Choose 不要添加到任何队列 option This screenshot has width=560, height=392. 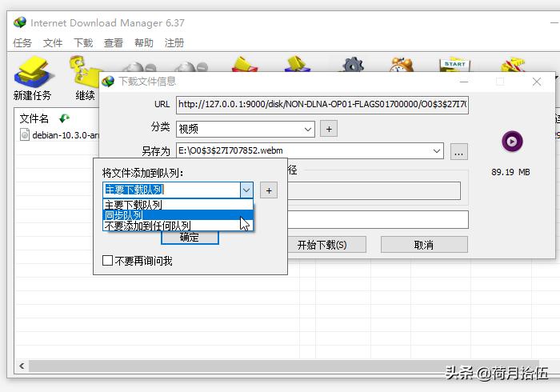(178, 226)
